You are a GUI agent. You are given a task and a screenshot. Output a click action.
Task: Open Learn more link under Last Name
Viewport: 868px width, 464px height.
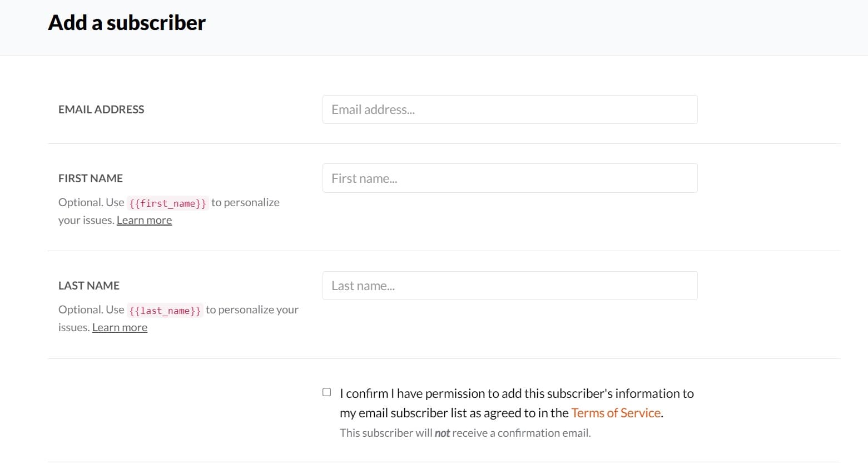(120, 327)
